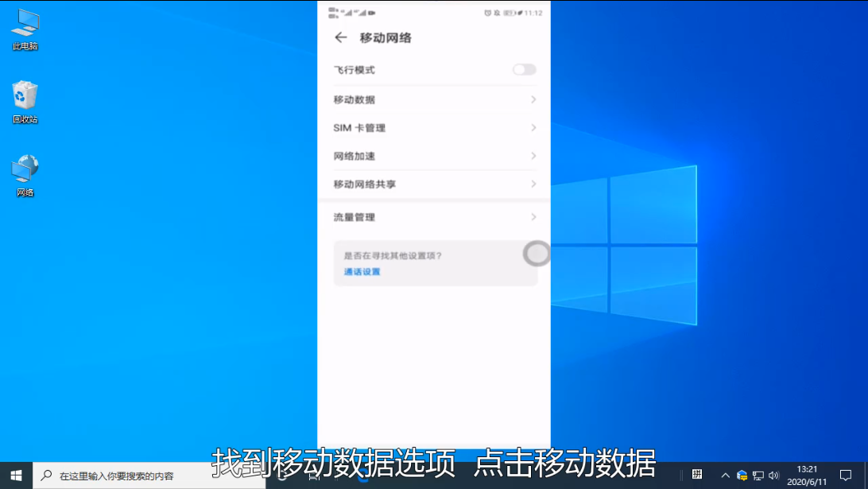
Task: Select the 回收站 recycle bin icon
Action: click(x=25, y=101)
